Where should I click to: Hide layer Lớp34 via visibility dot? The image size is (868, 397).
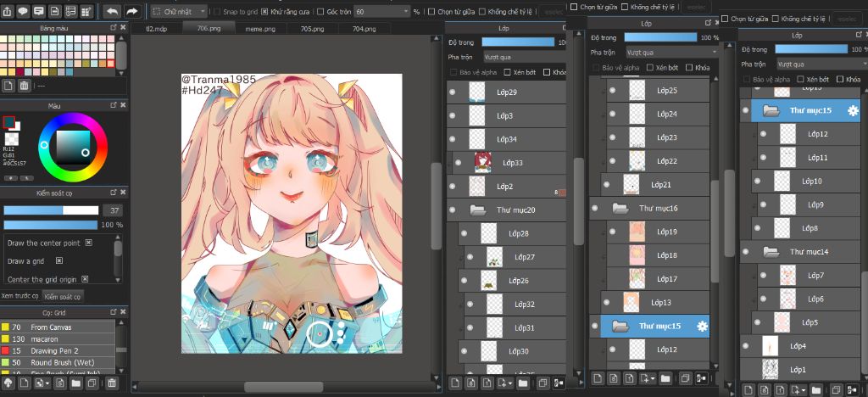click(x=453, y=139)
